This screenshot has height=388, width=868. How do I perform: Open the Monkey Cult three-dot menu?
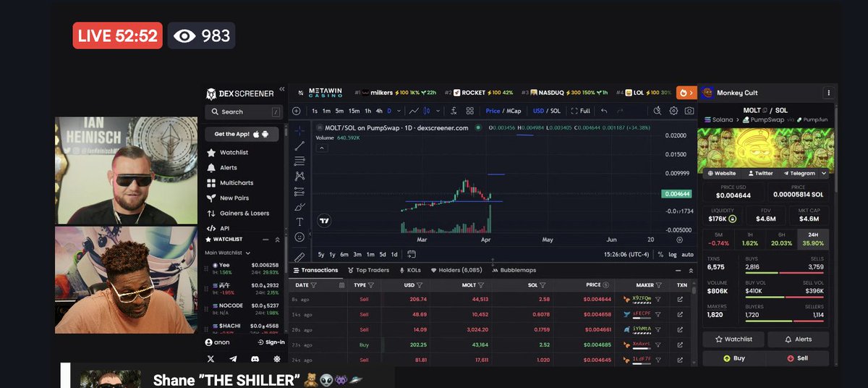pos(828,93)
